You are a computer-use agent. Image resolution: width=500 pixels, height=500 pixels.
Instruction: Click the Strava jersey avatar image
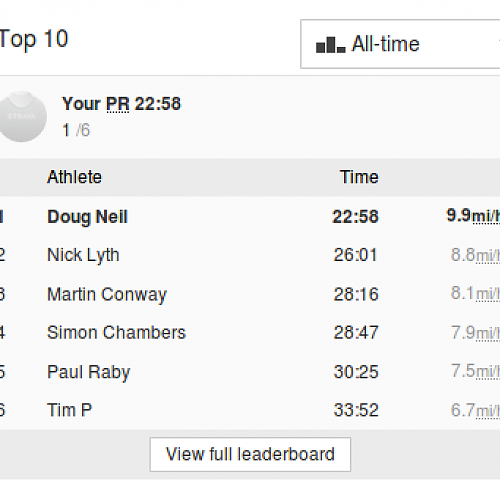[22, 116]
